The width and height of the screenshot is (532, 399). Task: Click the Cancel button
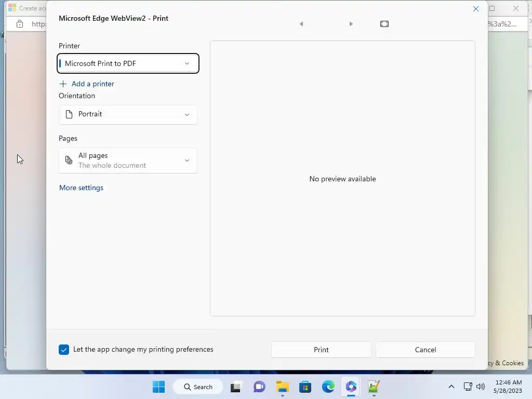click(425, 350)
